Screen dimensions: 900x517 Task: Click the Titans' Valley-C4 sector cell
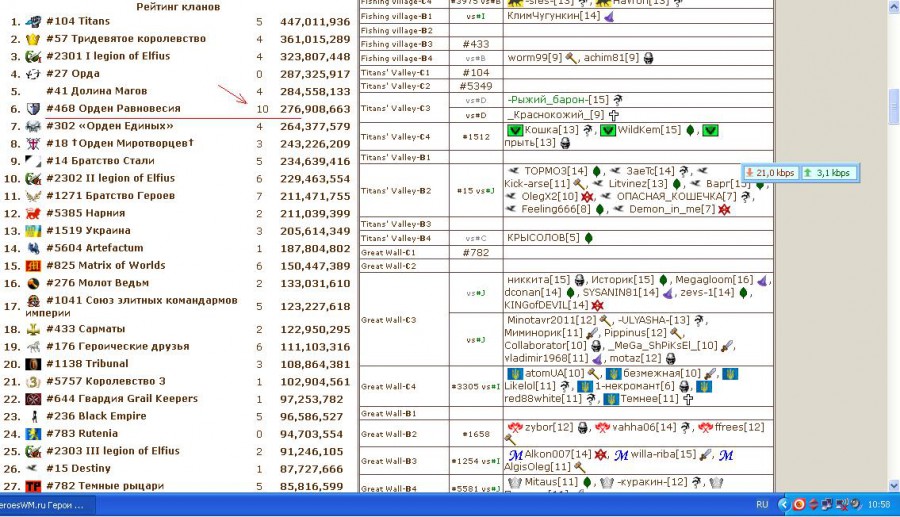pos(404,137)
